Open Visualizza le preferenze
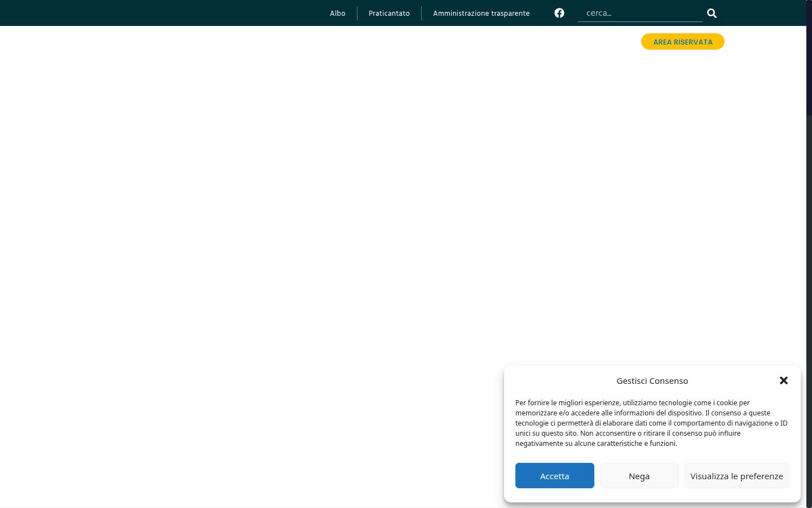The image size is (812, 508). click(737, 476)
